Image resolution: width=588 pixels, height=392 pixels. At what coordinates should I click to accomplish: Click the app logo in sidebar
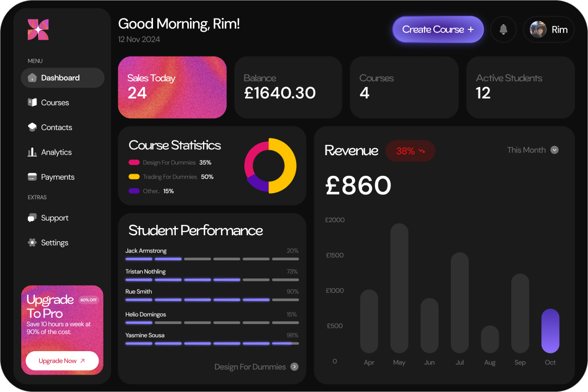38,29
